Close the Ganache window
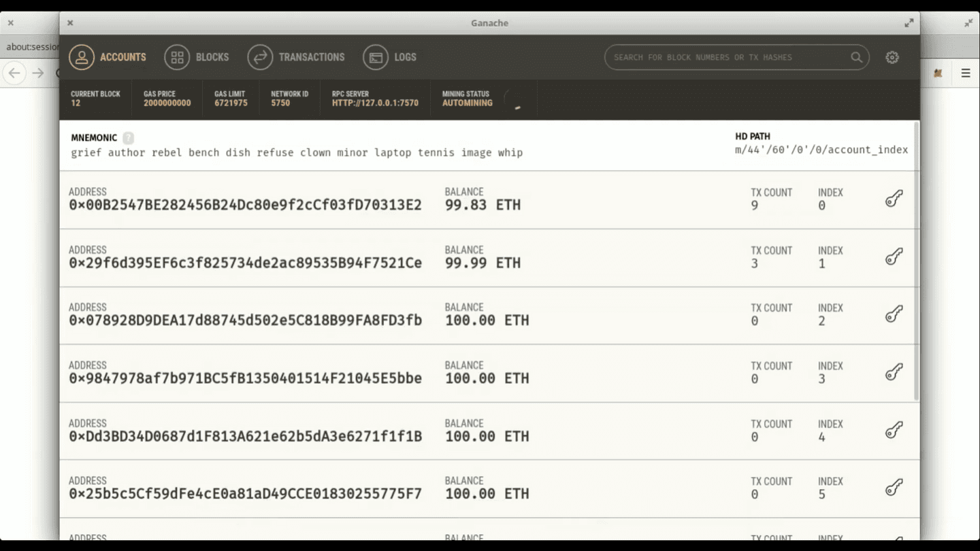This screenshot has height=551, width=980. tap(70, 22)
